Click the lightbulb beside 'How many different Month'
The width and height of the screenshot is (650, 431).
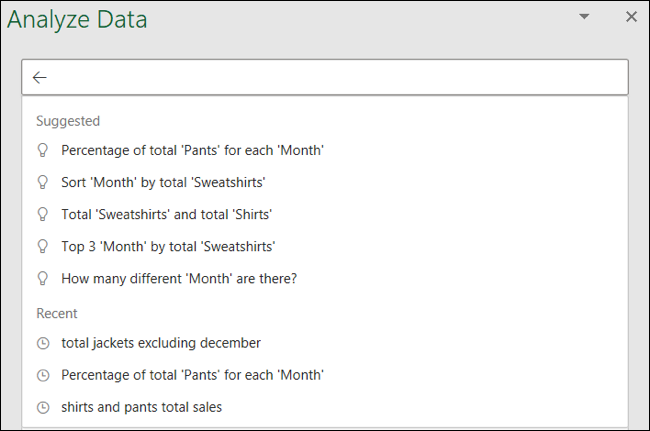42,278
